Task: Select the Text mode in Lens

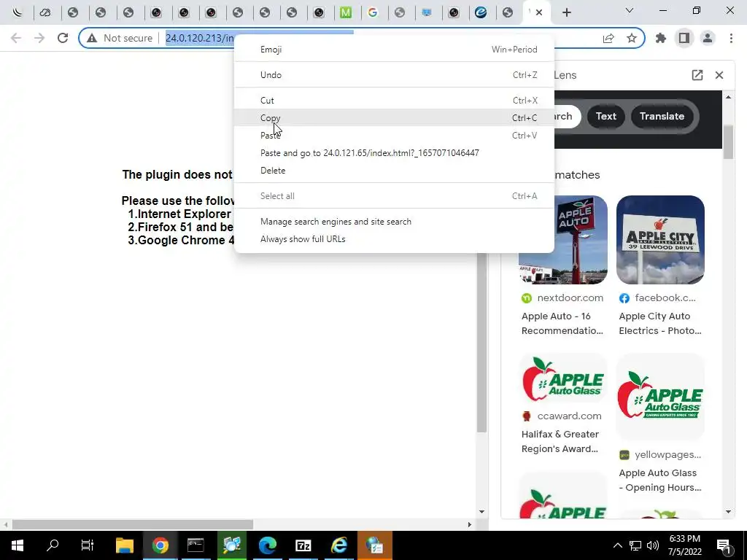Action: [606, 116]
